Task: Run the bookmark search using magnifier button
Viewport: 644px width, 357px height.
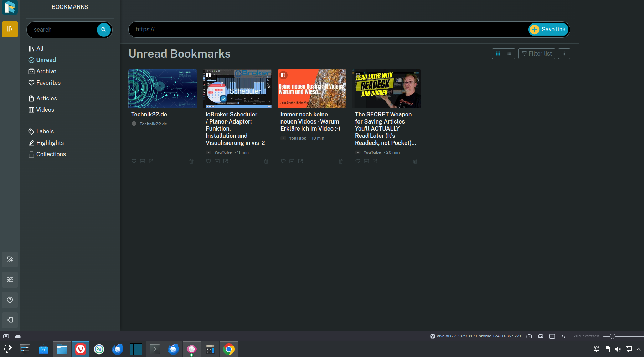Action: 104,30
